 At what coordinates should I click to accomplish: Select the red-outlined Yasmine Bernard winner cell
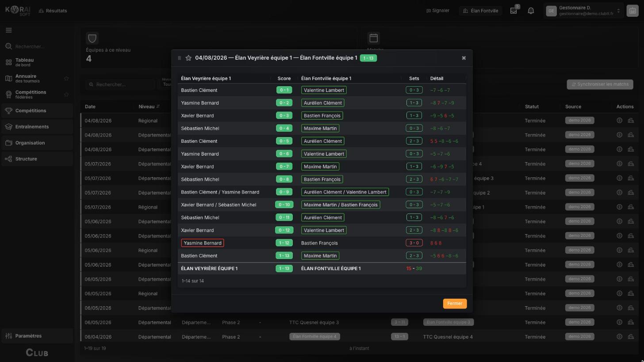coord(202,243)
